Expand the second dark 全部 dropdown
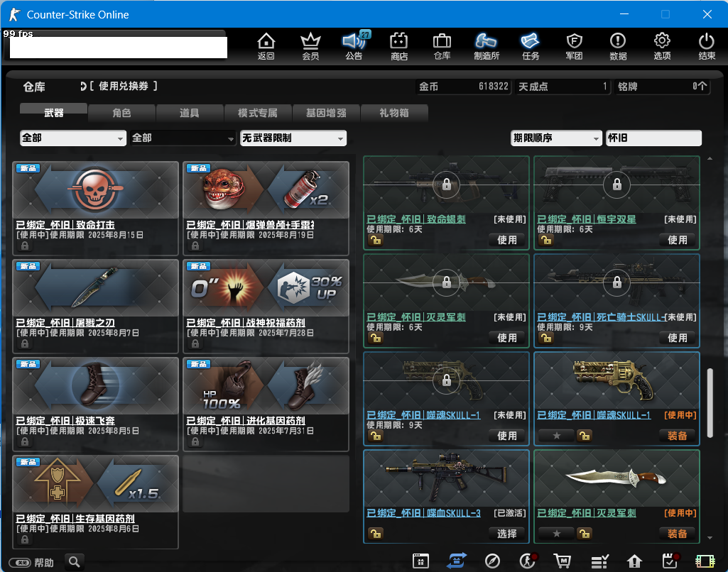This screenshot has width=728, height=572. (183, 138)
